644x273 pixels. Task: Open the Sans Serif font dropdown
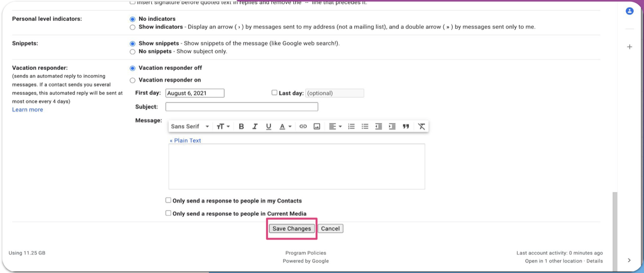190,127
